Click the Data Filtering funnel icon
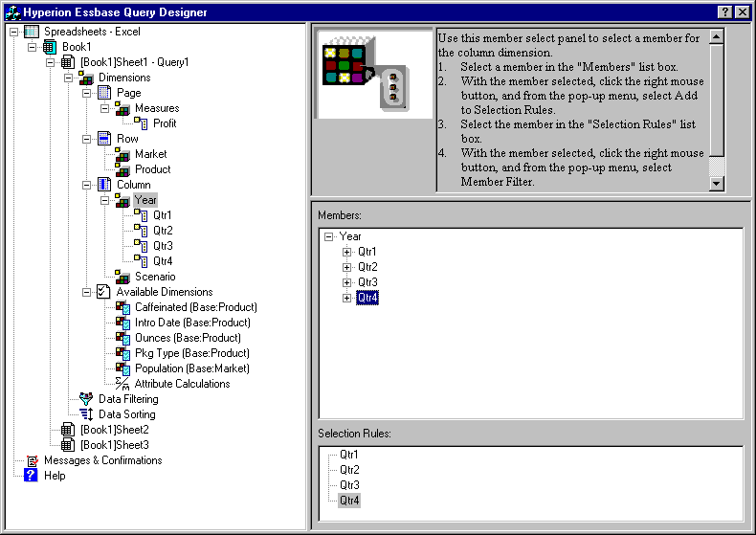Image resolution: width=756 pixels, height=535 pixels. [x=87, y=399]
